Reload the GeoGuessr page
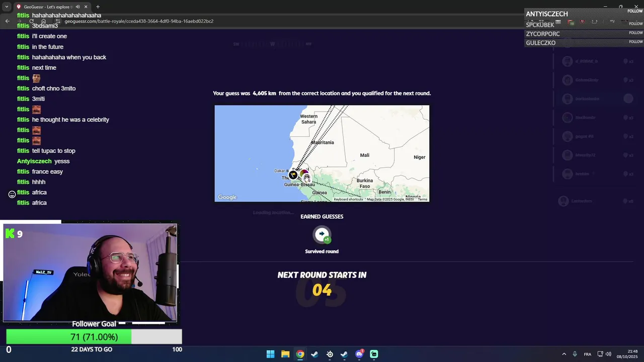The width and height of the screenshot is (644, 362). tap(31, 21)
